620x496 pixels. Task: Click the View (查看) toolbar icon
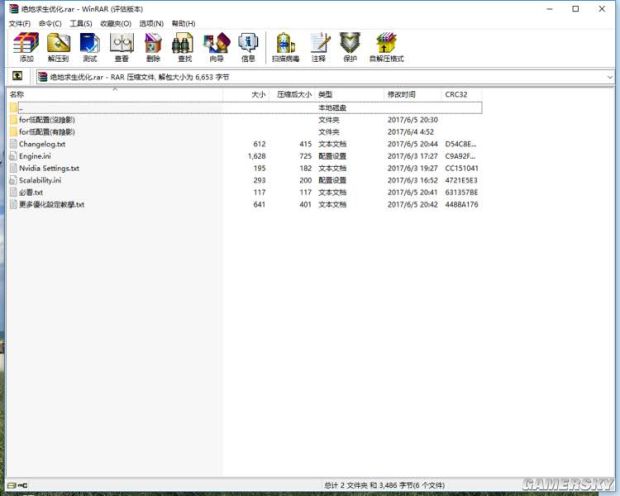(x=122, y=44)
